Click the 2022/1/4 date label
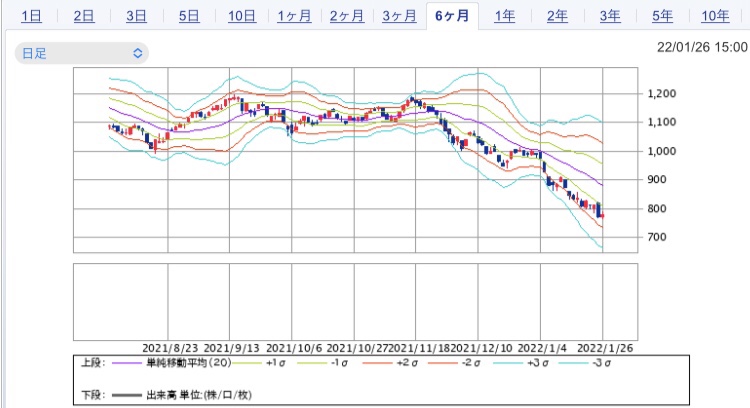Image resolution: width=750 pixels, height=408 pixels. pos(542,348)
